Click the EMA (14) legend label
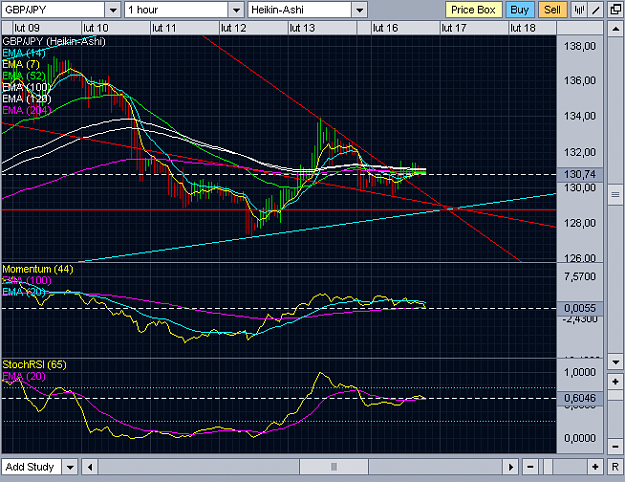The height and width of the screenshot is (482, 625). (x=24, y=53)
